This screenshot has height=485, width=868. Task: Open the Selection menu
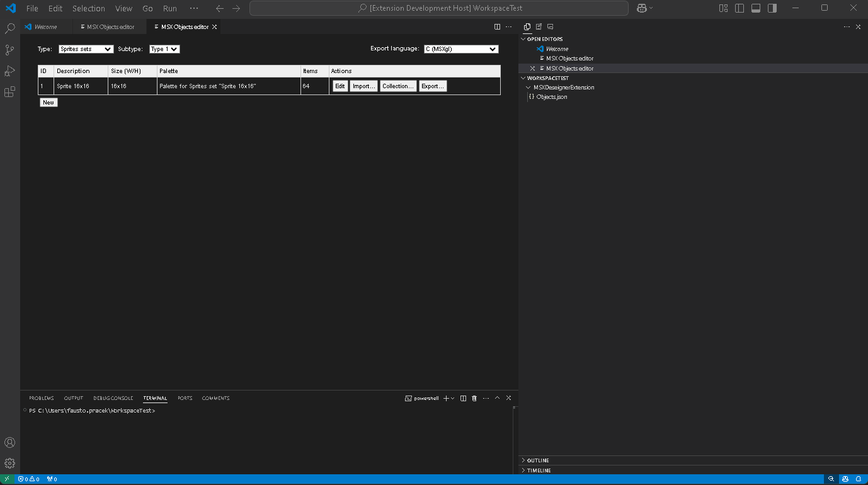pyautogui.click(x=89, y=8)
